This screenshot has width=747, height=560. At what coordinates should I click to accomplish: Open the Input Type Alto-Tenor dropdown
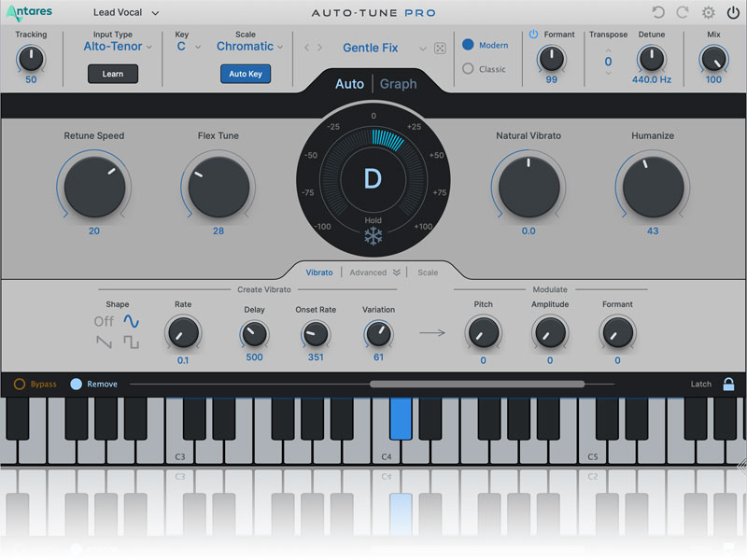click(x=118, y=47)
